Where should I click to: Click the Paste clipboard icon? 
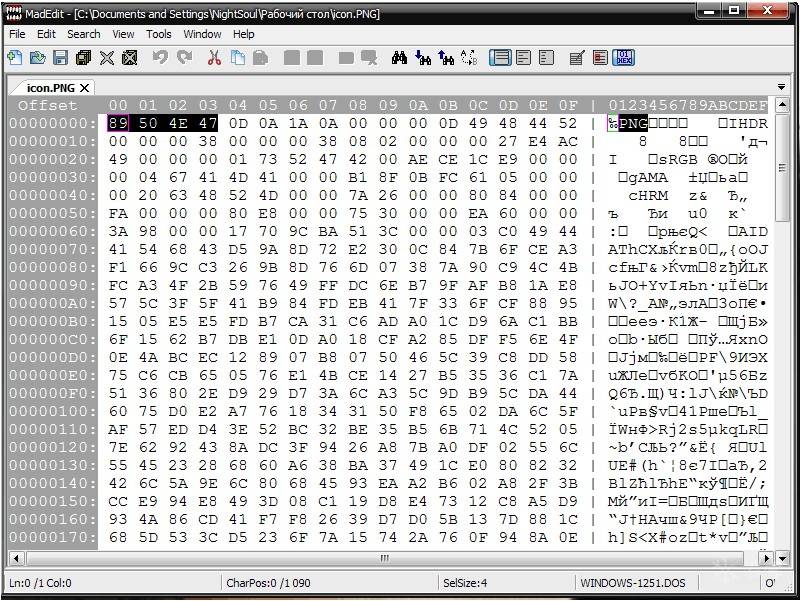[x=261, y=58]
